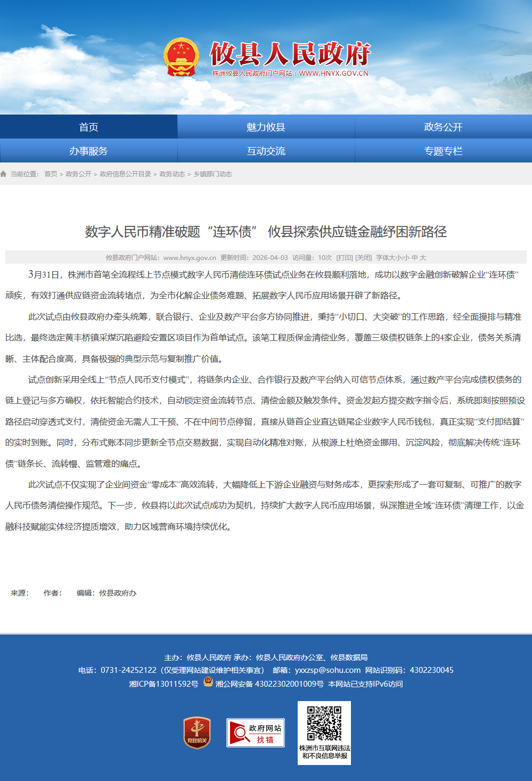Viewport: 532px width, 781px height.
Task: Click the 政府网站找错 error report icon
Action: point(256,733)
